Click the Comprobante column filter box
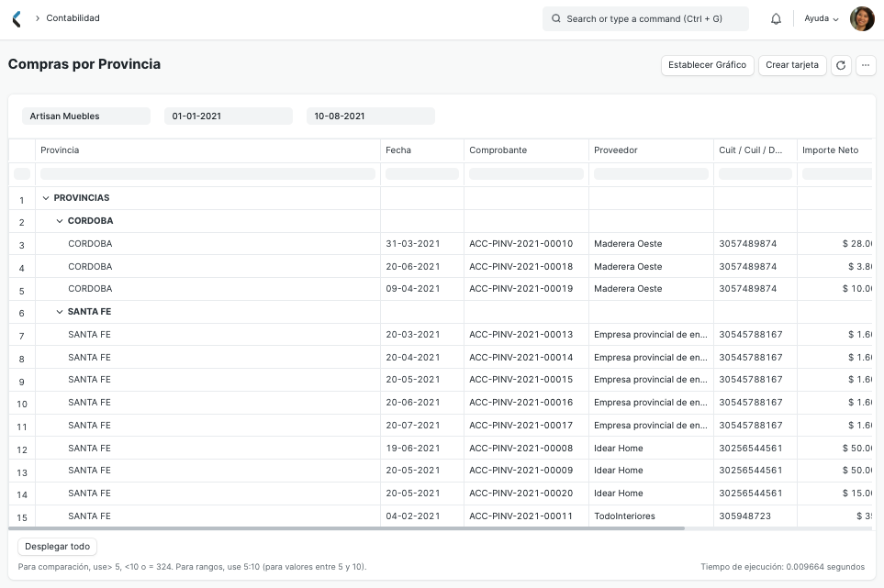Viewport: 884px width, 588px height. (x=526, y=174)
